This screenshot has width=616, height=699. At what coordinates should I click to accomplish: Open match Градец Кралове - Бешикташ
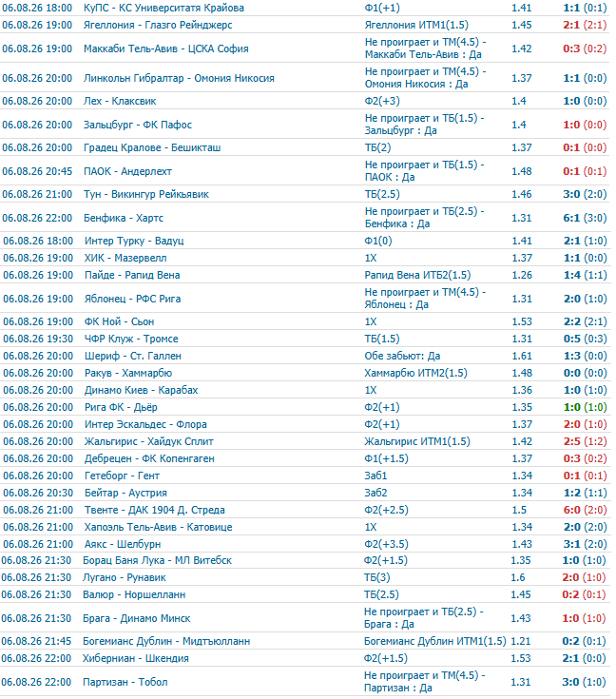[x=152, y=148]
